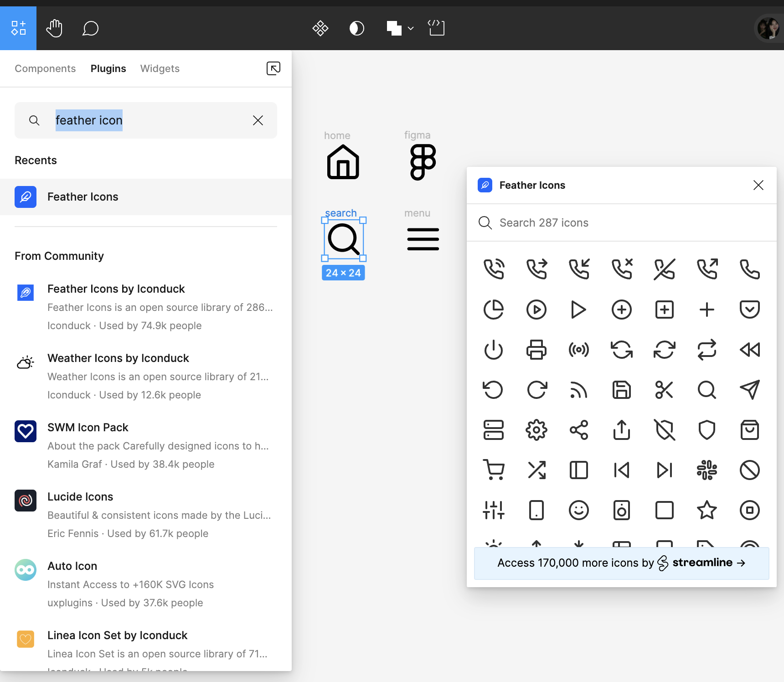
Task: Click the Search 287 icons field
Action: (x=622, y=222)
